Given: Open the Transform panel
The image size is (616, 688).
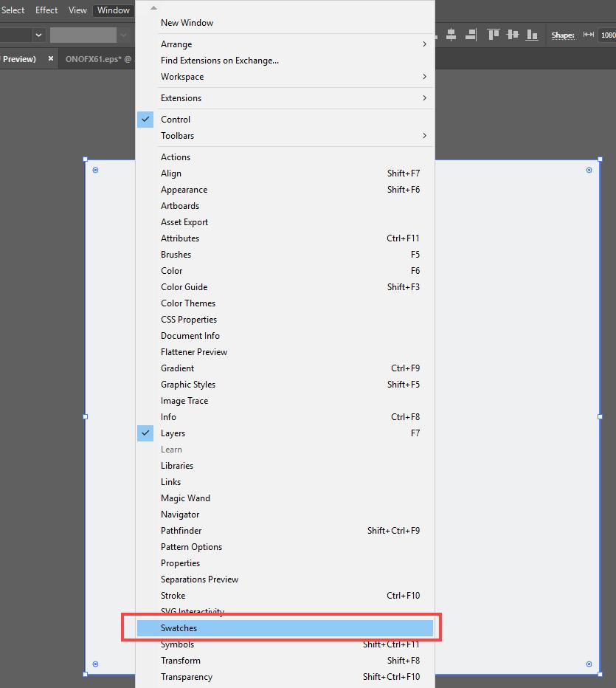Looking at the screenshot, I should (285, 661).
